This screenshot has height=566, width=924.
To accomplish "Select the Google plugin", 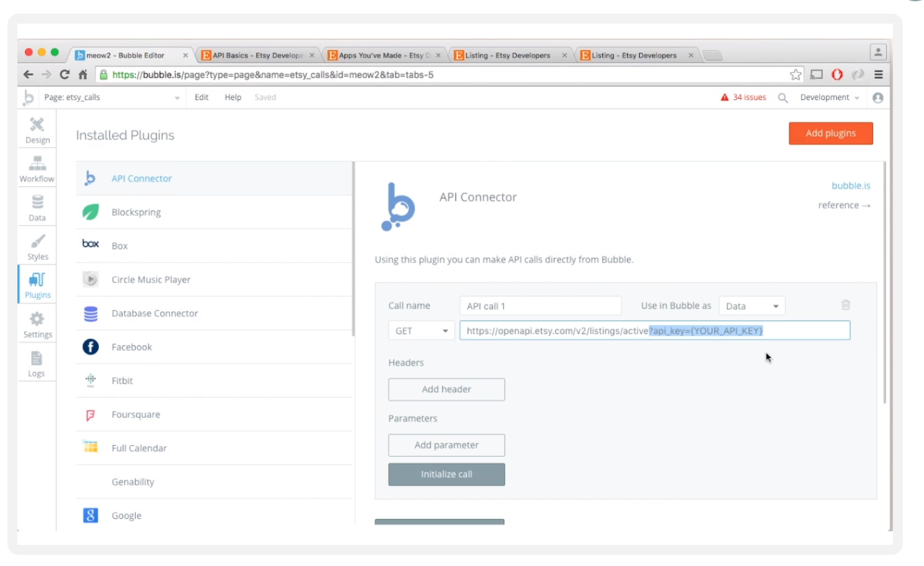I will click(214, 515).
